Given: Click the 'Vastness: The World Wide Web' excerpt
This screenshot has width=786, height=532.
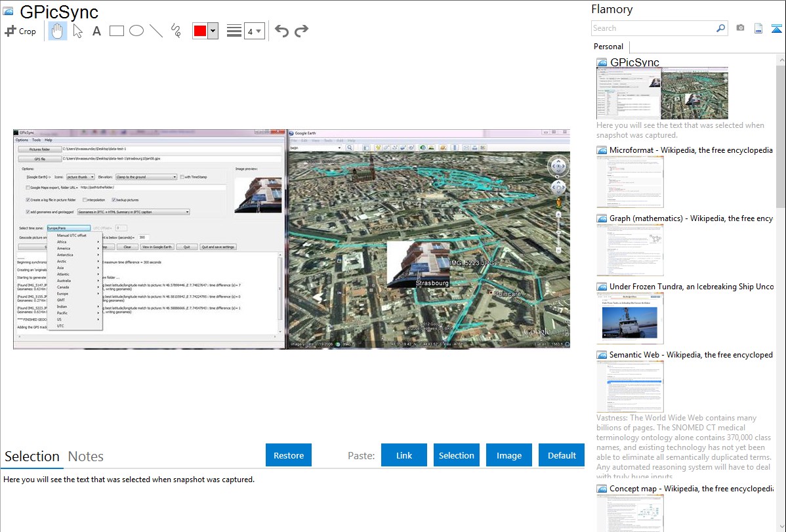Looking at the screenshot, I should 684,447.
